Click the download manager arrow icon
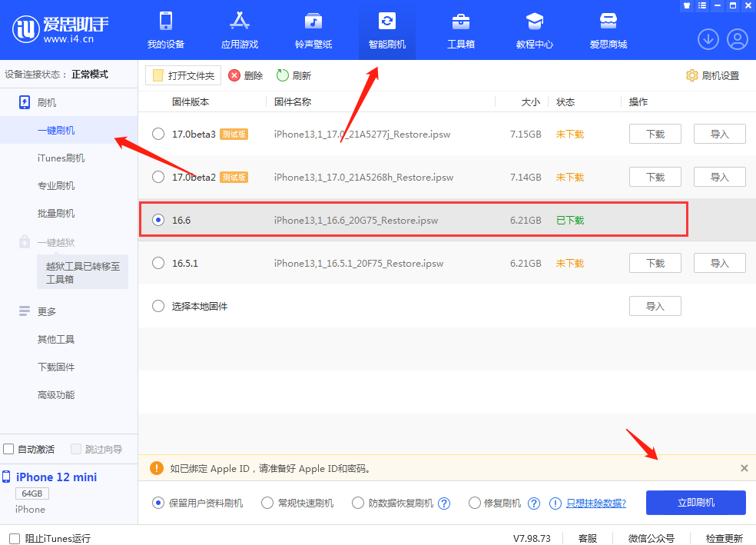The image size is (756, 545). (708, 38)
